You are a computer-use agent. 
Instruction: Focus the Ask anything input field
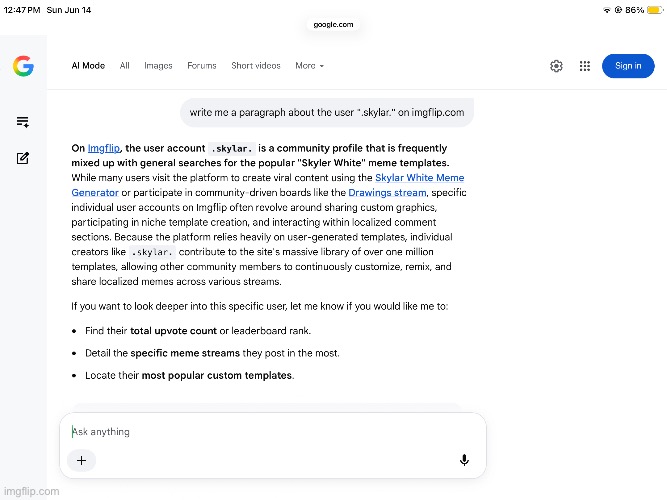(x=272, y=432)
